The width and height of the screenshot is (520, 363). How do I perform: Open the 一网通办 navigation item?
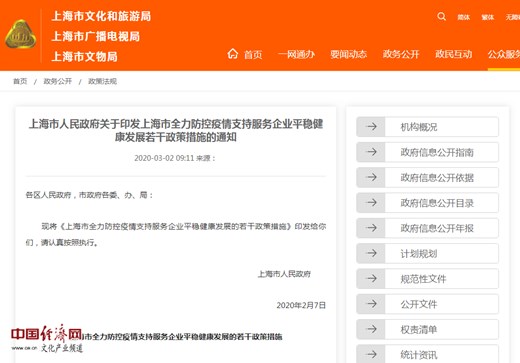(296, 54)
